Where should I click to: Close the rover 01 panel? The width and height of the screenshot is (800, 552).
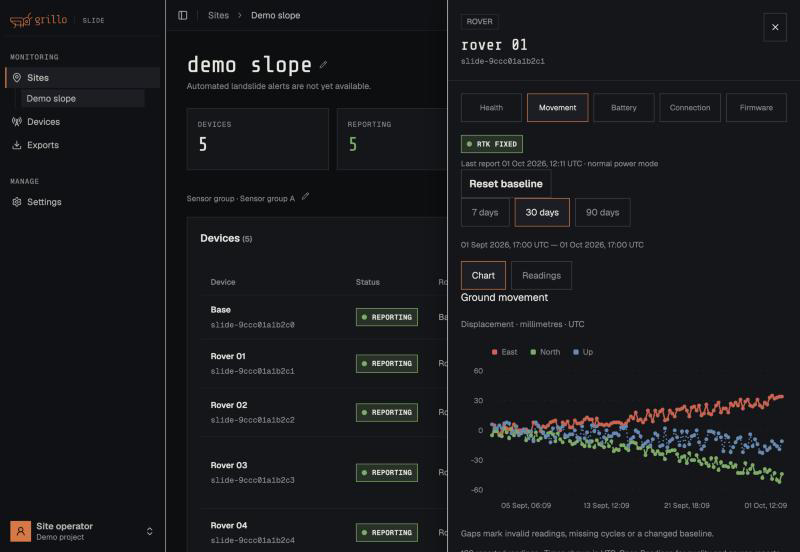(x=775, y=27)
